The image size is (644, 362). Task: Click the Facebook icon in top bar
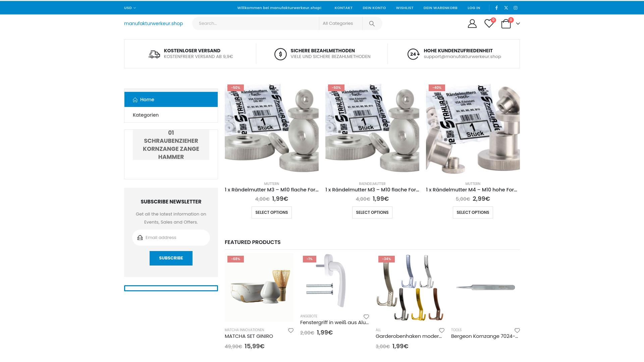[496, 8]
